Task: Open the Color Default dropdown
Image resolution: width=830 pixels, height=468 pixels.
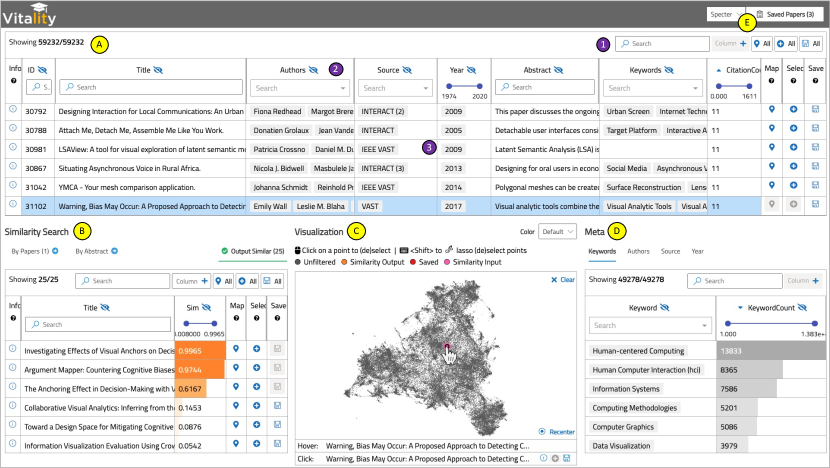Action: [557, 231]
